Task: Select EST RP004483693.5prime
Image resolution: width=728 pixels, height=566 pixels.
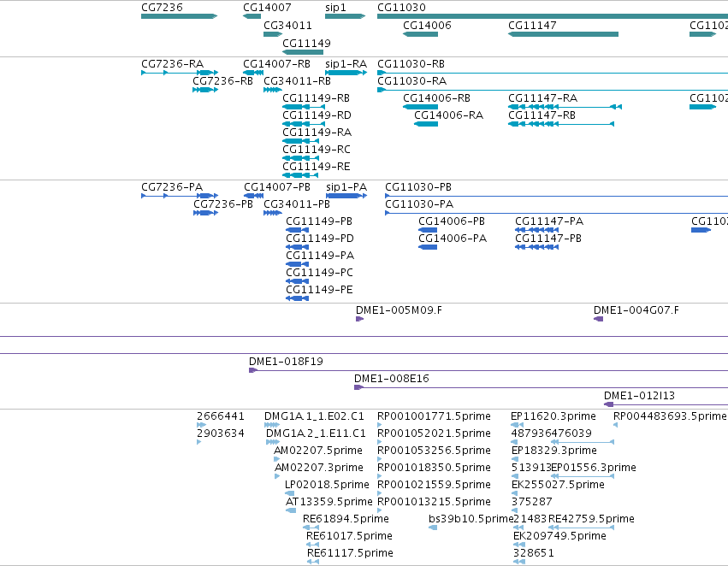Action: tap(616, 425)
